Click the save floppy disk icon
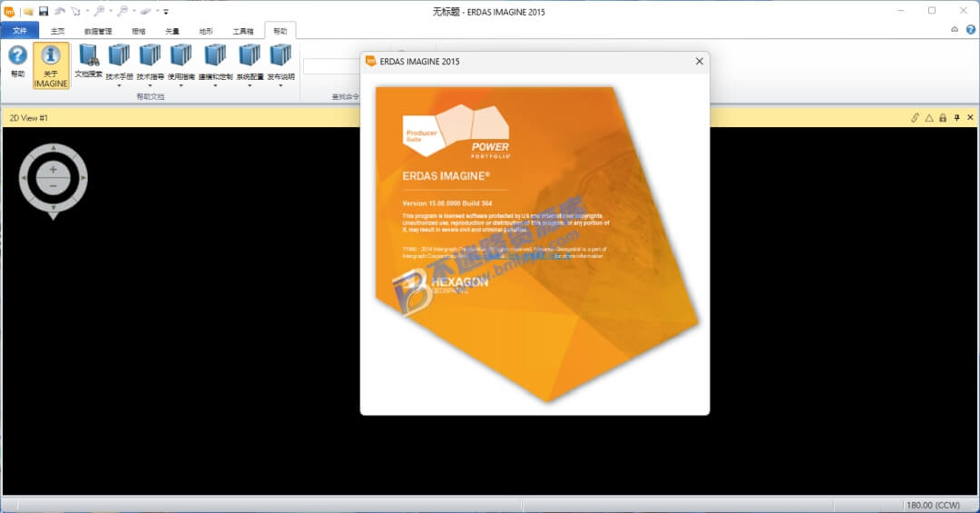The image size is (980, 513). [44, 11]
